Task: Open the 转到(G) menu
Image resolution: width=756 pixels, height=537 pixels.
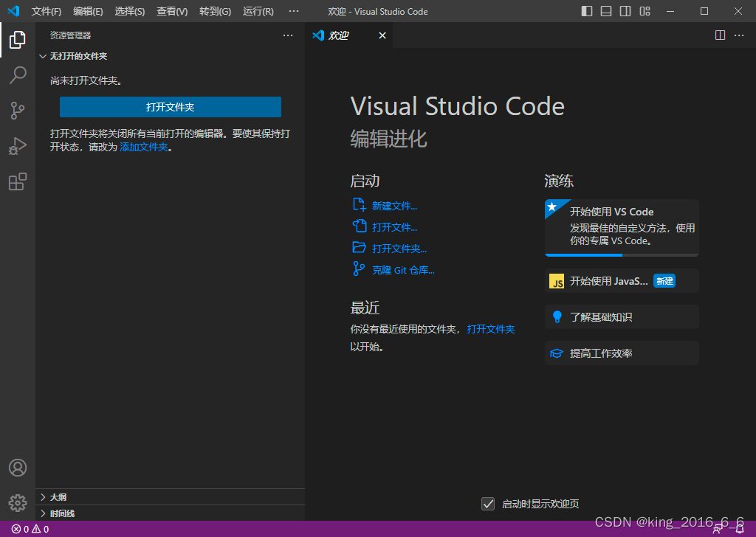Action: pyautogui.click(x=215, y=11)
